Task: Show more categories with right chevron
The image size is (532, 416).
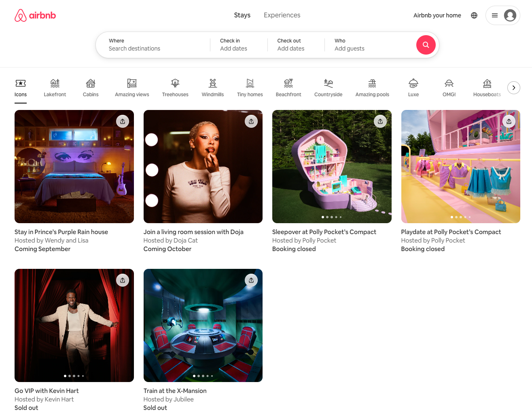Action: (514, 88)
